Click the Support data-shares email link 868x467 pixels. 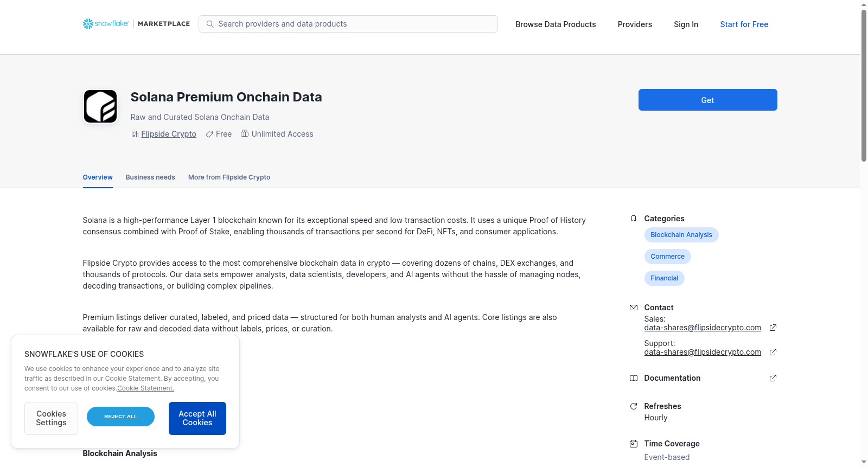tap(703, 352)
